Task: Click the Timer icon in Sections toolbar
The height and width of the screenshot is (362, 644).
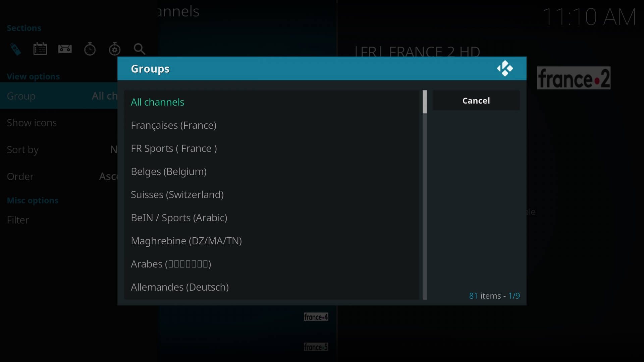Action: point(90,49)
